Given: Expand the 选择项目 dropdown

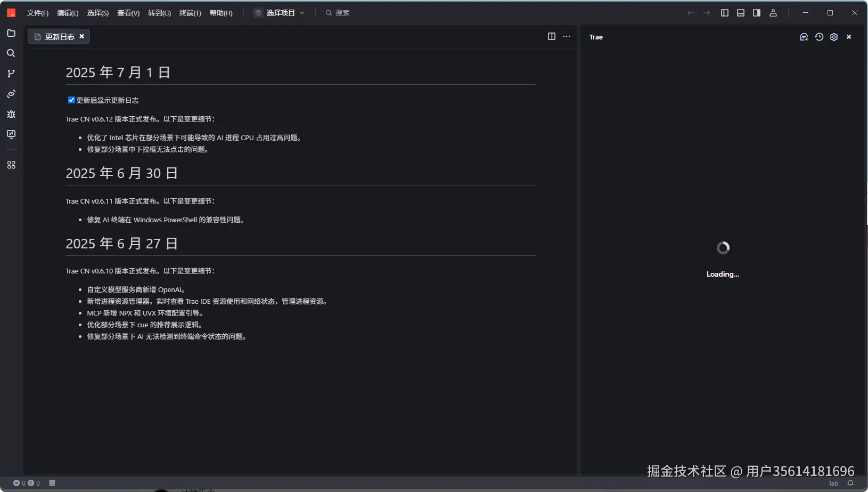Looking at the screenshot, I should pyautogui.click(x=281, y=13).
